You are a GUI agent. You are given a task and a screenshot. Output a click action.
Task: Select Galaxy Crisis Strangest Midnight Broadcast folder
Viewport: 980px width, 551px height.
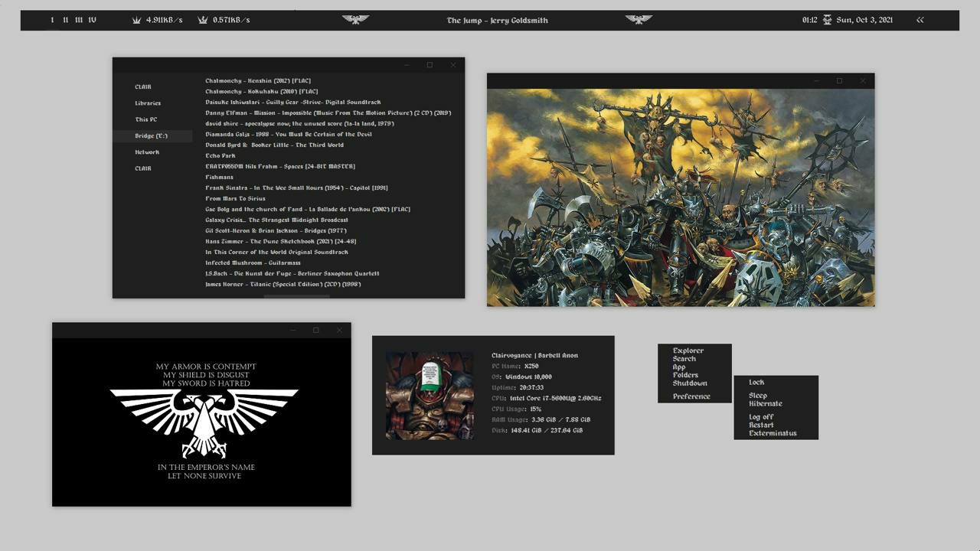[276, 220]
